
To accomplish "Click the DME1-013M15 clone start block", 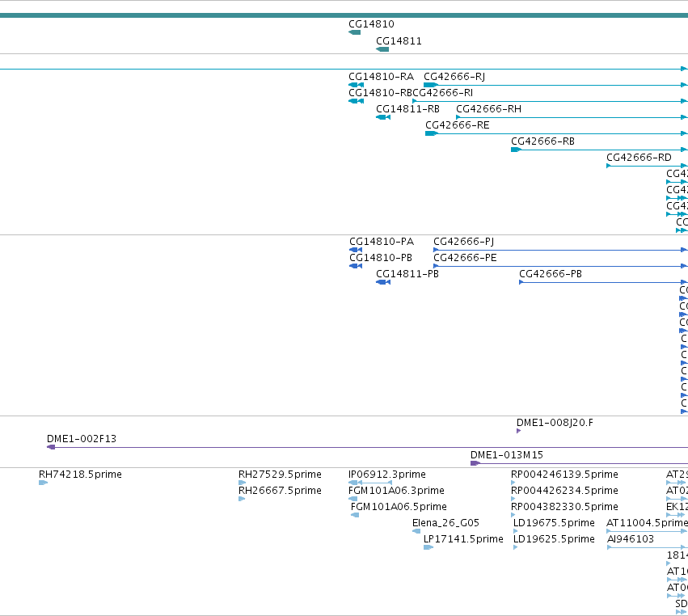I will coord(475,463).
